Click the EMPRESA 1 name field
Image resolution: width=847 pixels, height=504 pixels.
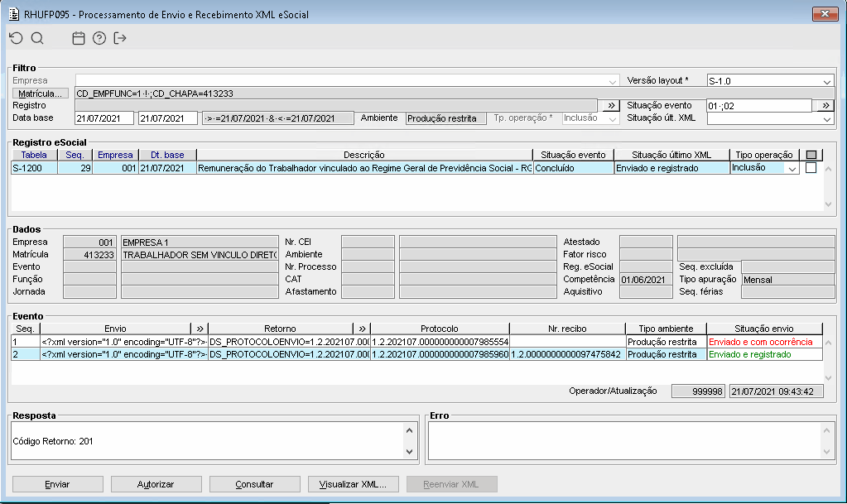pyautogui.click(x=200, y=242)
